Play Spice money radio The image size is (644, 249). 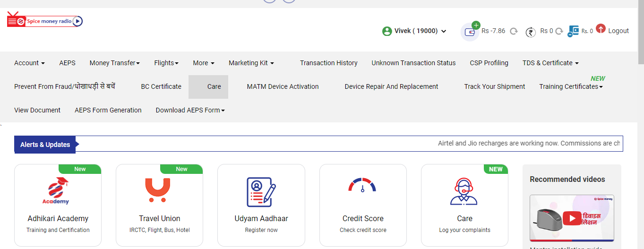point(78,21)
